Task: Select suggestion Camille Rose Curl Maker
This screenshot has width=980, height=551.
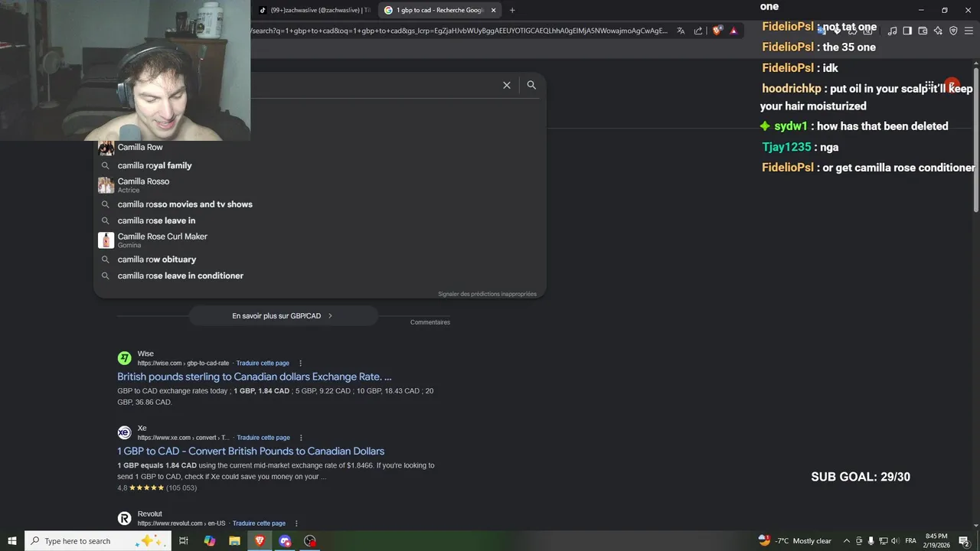Action: [320, 240]
